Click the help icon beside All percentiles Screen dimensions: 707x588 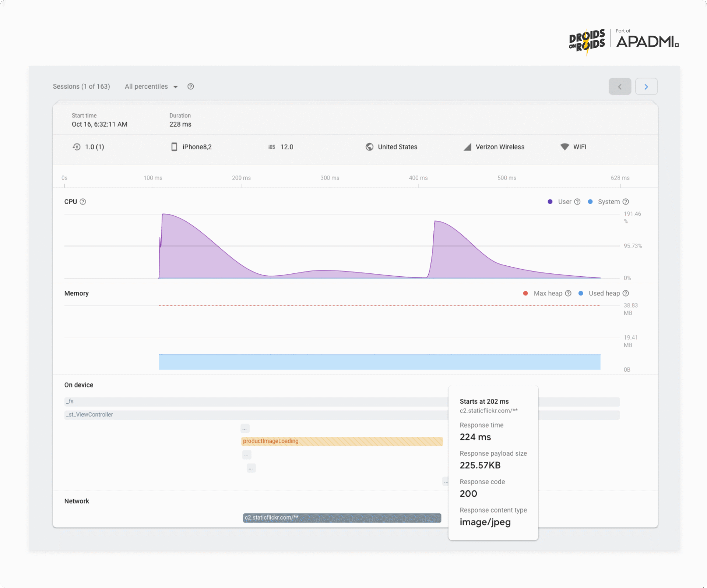190,86
